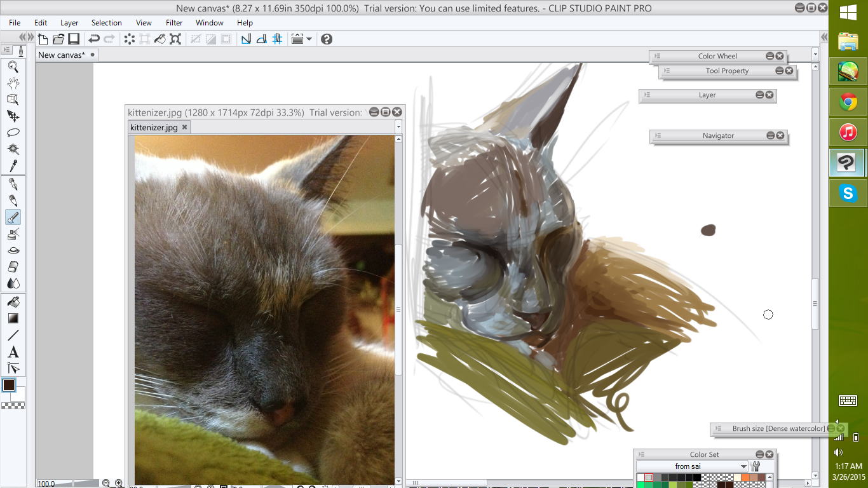
Task: Choose the Eyedropper tool
Action: 13,166
